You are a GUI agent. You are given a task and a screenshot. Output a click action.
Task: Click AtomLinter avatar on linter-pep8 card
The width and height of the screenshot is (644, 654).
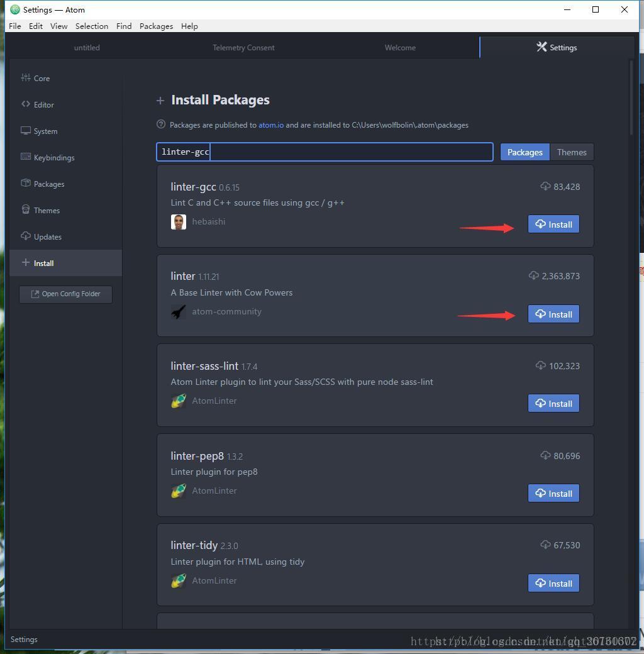pyautogui.click(x=179, y=491)
